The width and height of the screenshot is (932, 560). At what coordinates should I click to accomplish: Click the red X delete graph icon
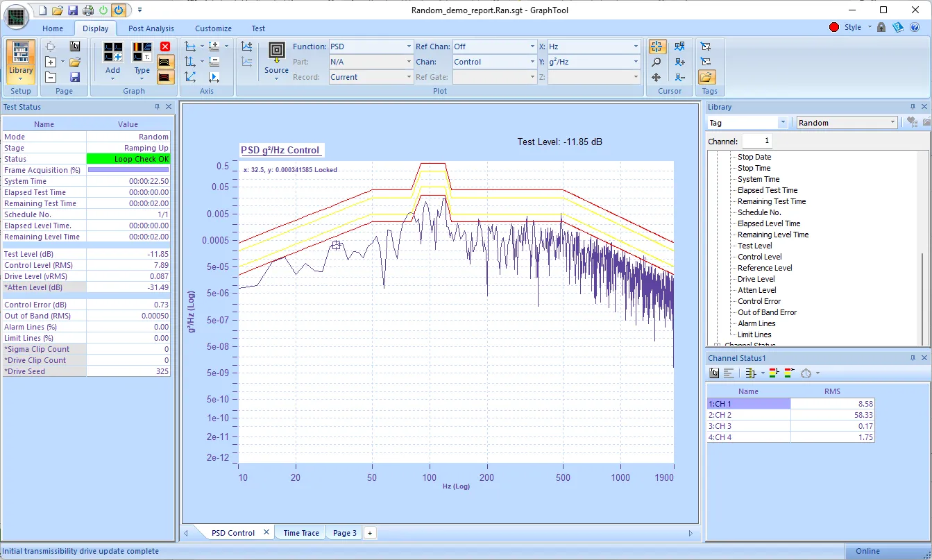click(165, 46)
